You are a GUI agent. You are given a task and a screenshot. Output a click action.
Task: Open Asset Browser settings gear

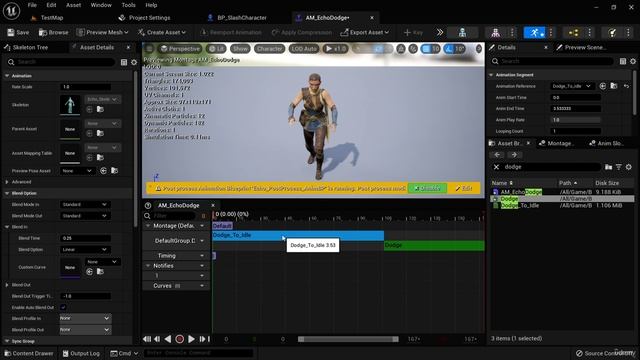(629, 167)
